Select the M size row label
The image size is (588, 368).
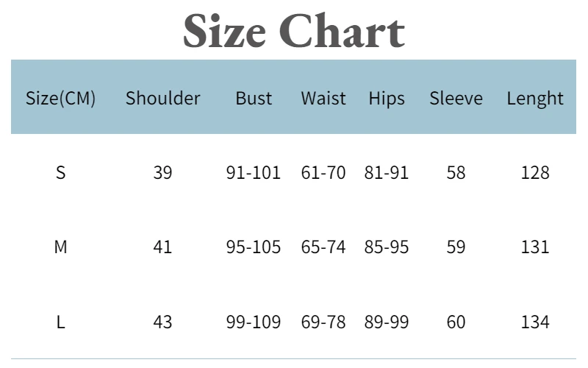60,247
